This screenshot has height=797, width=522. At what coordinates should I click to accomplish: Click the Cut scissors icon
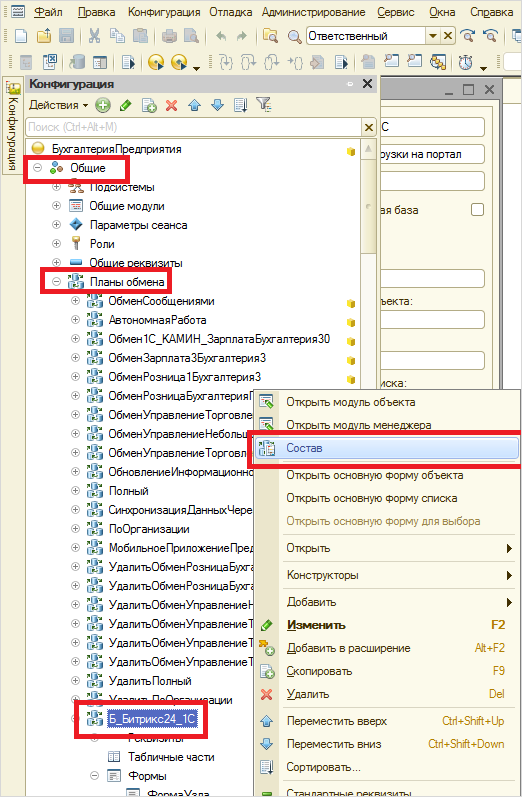coord(95,36)
